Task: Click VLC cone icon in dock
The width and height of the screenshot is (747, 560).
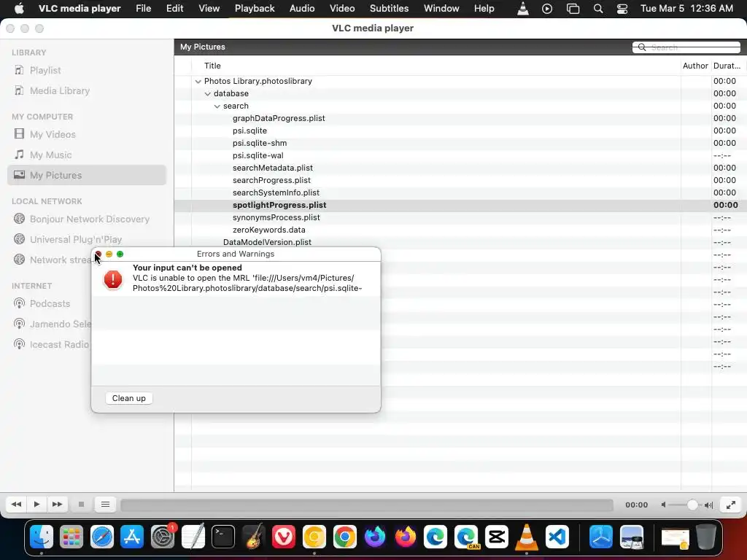Action: click(x=527, y=537)
